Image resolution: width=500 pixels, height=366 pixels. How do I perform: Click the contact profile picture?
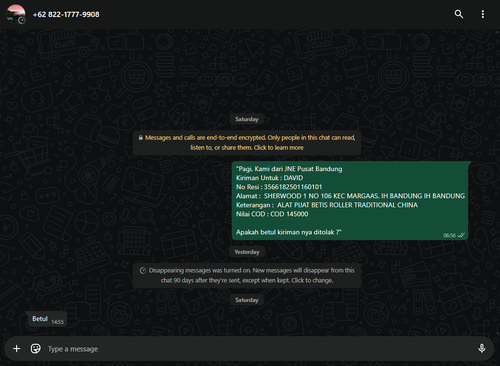coord(16,14)
